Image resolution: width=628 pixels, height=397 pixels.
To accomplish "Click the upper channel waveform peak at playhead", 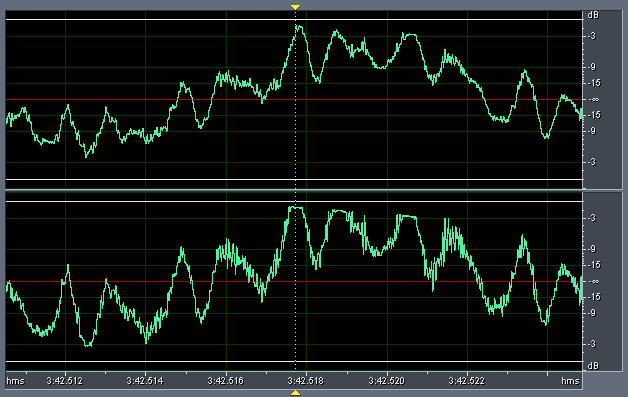I will [x=298, y=28].
